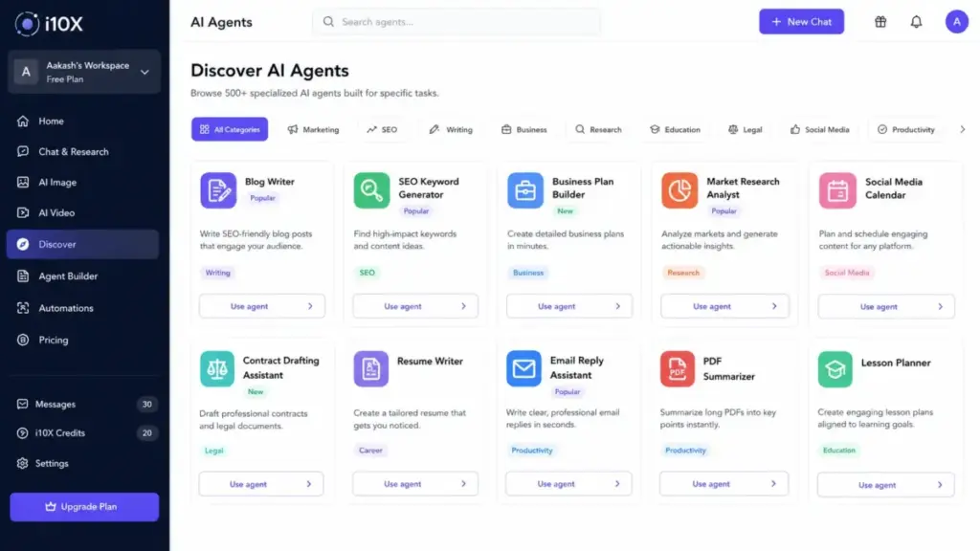Click the PDF Summarizer icon
Screen dimensions: 980x551
pos(678,368)
